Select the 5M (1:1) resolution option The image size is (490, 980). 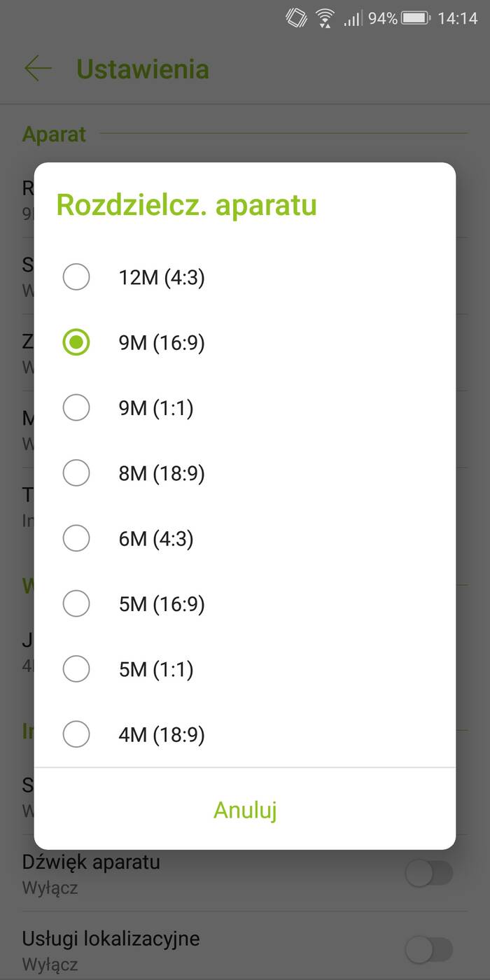[76, 669]
